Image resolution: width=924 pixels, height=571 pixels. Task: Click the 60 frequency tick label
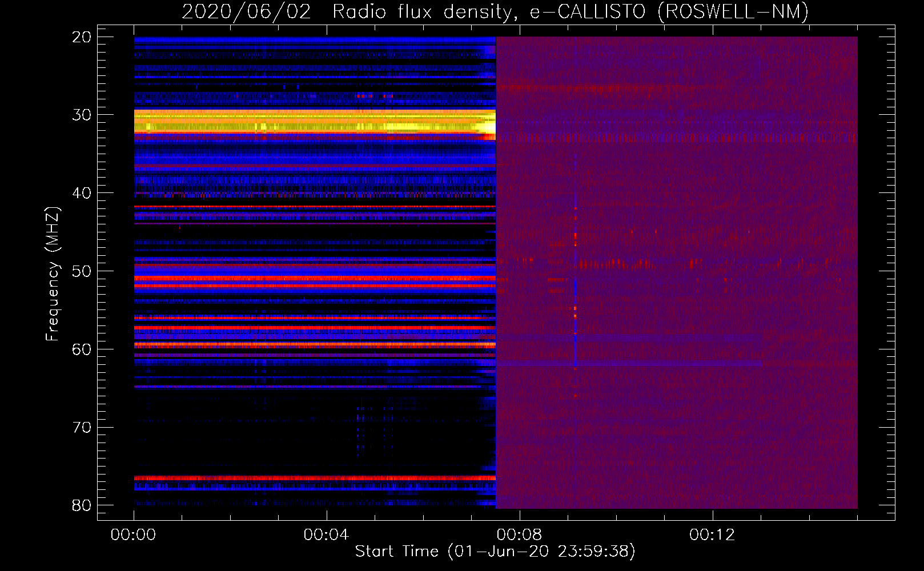coord(82,349)
